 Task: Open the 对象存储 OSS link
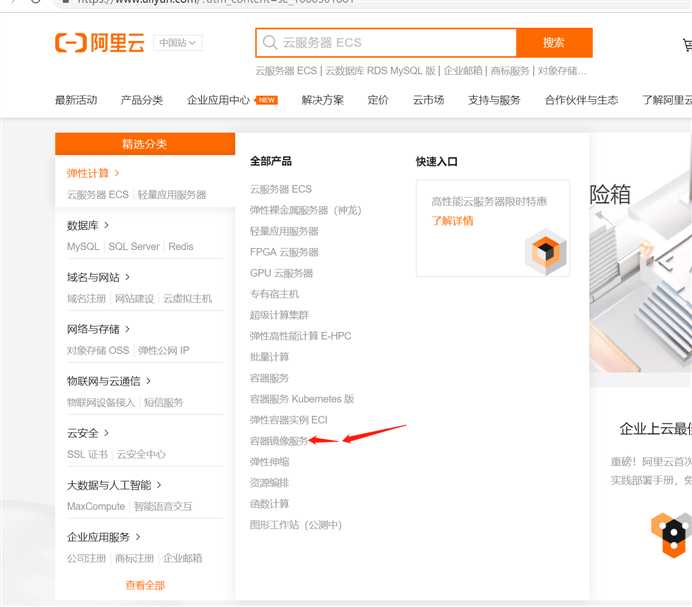(98, 351)
